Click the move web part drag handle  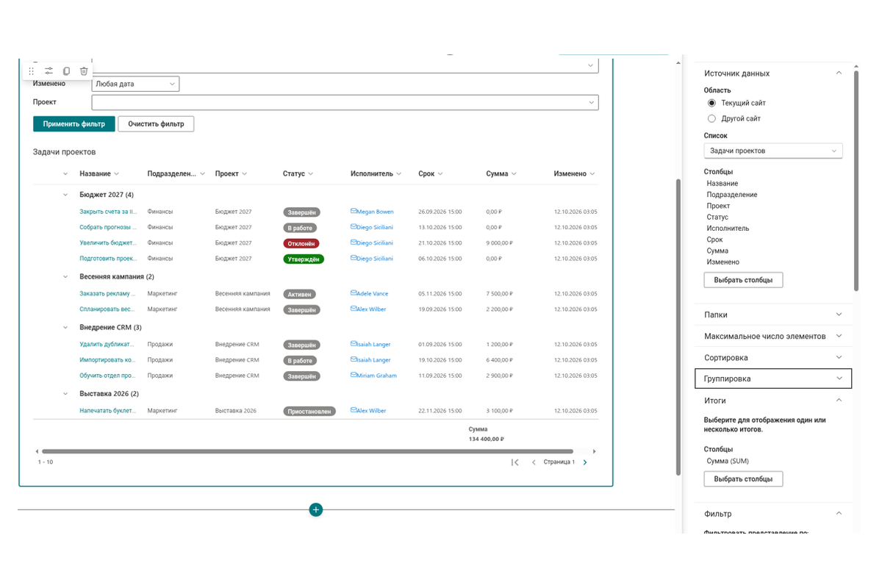coord(31,71)
